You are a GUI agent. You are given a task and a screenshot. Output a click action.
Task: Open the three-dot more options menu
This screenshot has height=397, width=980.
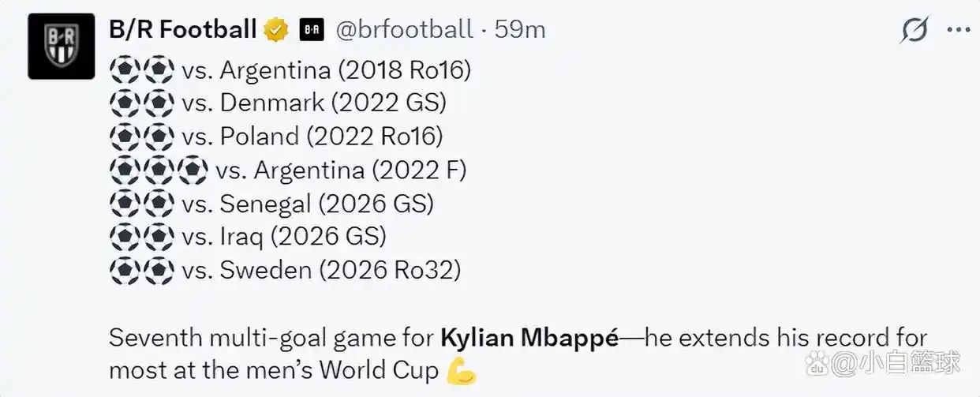pyautogui.click(x=958, y=31)
